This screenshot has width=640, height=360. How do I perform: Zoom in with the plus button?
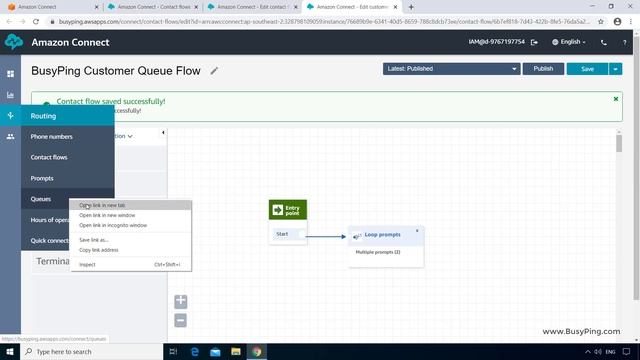point(181,302)
